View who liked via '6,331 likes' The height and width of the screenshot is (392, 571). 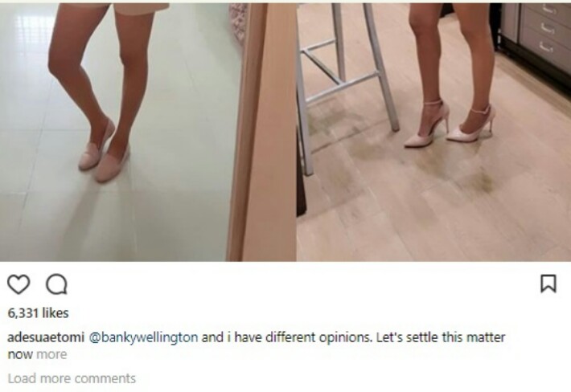(x=39, y=313)
